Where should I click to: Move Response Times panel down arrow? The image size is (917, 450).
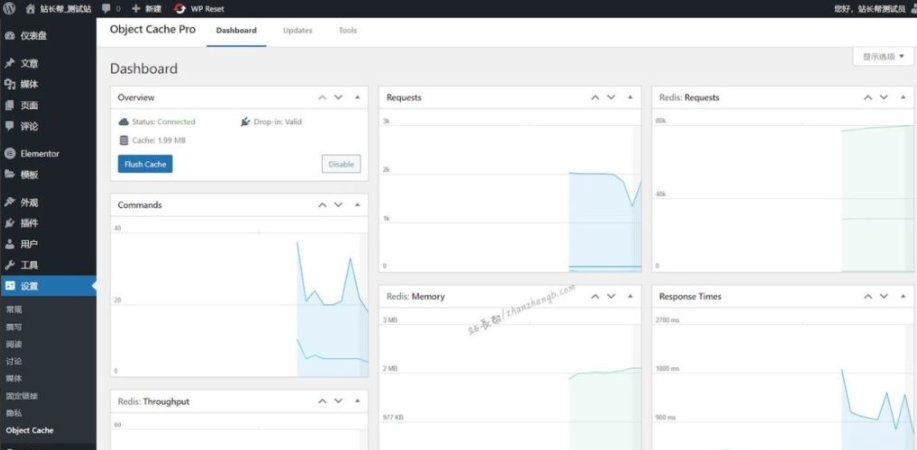coord(884,297)
